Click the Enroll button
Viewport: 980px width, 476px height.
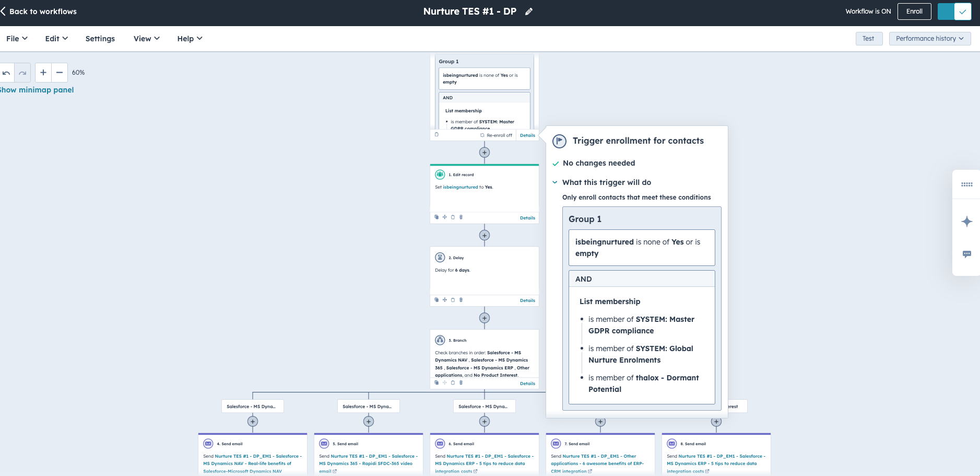(x=914, y=11)
